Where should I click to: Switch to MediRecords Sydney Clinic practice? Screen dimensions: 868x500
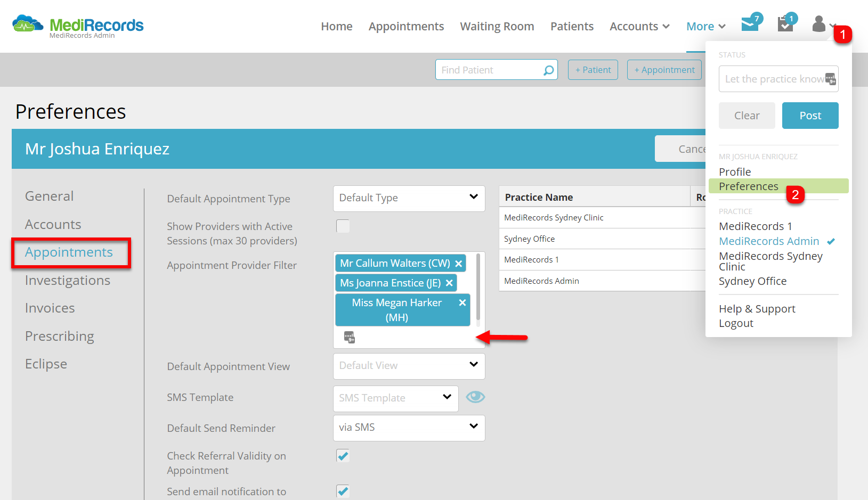coord(770,261)
